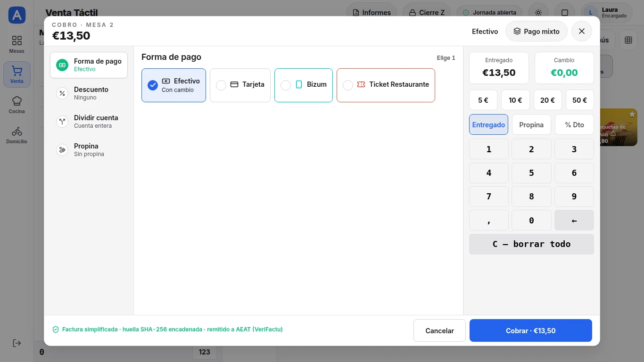Open the Forma de pago section
This screenshot has height=362, width=644.
pyautogui.click(x=89, y=65)
